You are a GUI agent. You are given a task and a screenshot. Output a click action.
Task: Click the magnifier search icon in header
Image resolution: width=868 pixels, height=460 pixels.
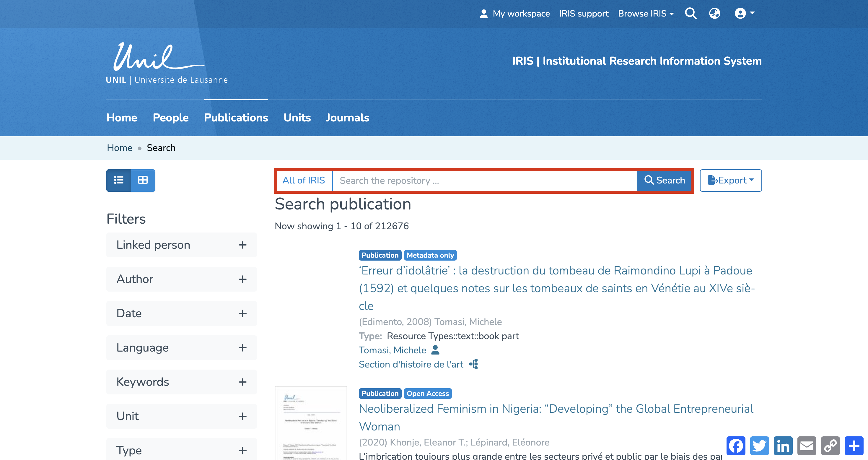pos(691,14)
